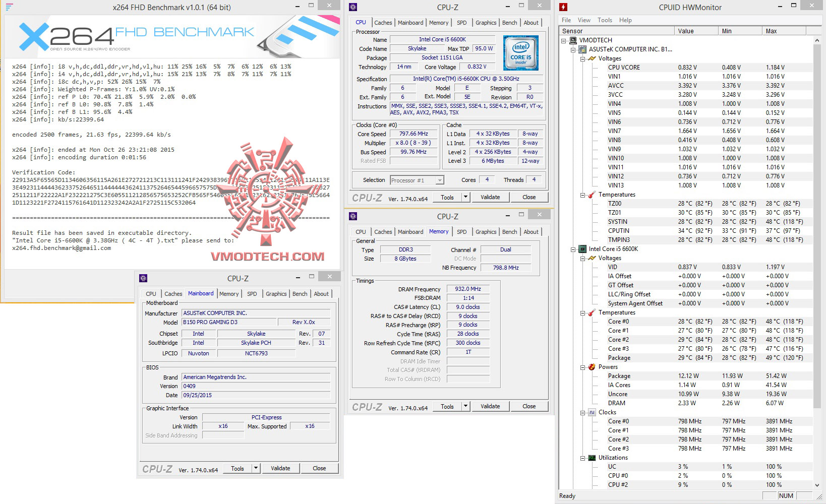The height and width of the screenshot is (504, 826).
Task: Click Validate in the CPU-Z Memory window
Action: click(490, 406)
